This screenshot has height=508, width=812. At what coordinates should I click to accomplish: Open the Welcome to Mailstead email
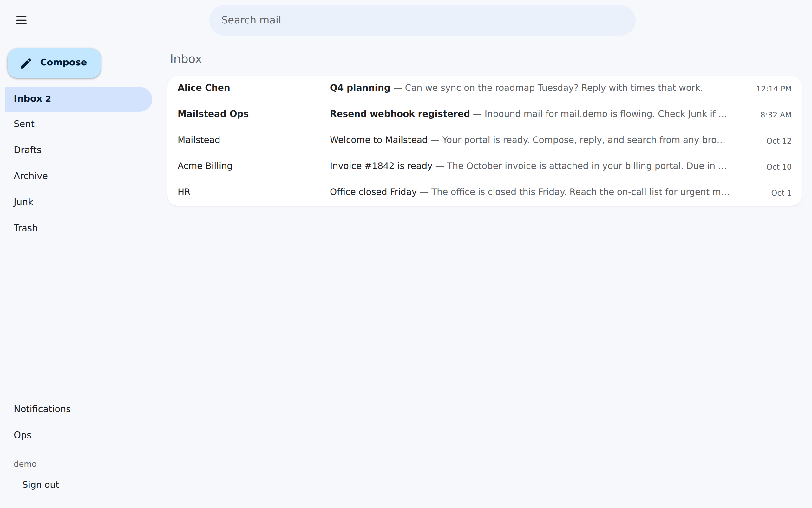coord(484,141)
